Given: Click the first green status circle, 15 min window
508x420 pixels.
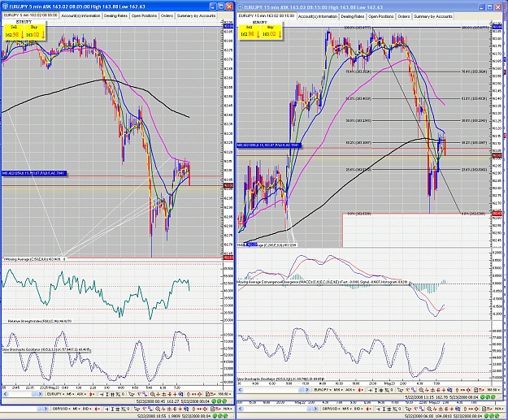Looking at the screenshot, I should [x=482, y=397].
